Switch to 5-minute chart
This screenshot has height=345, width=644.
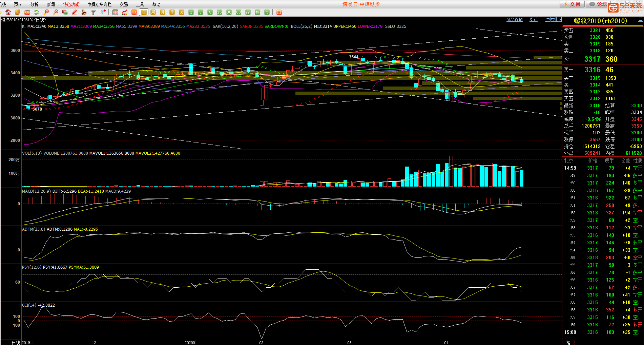210,12
